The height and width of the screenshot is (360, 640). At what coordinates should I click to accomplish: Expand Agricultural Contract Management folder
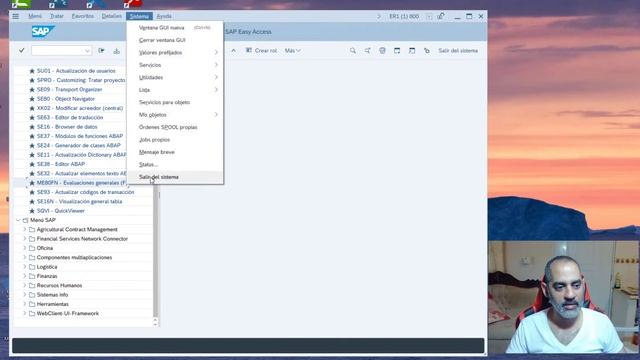(x=24, y=229)
